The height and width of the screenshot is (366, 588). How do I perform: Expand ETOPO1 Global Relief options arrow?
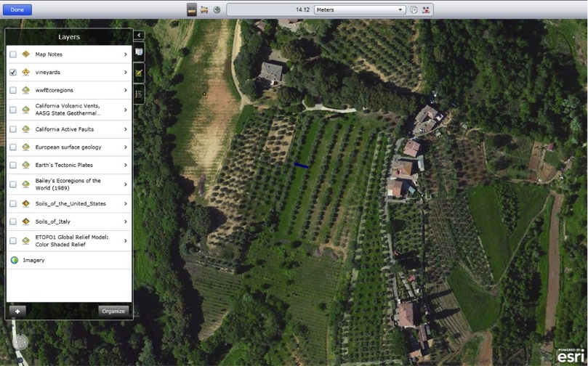125,241
